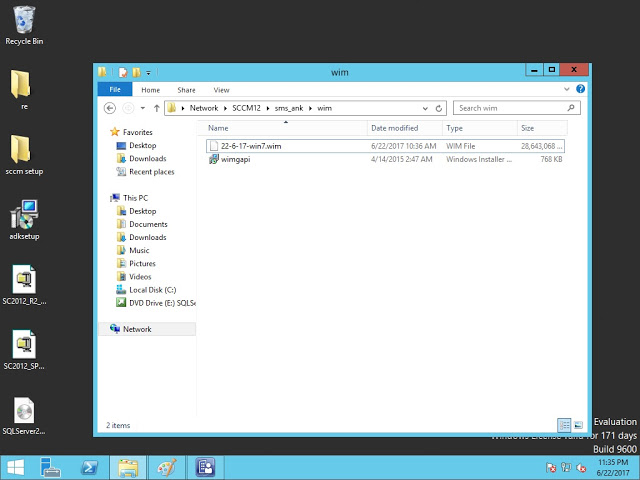Open the File menu tab

[113, 90]
